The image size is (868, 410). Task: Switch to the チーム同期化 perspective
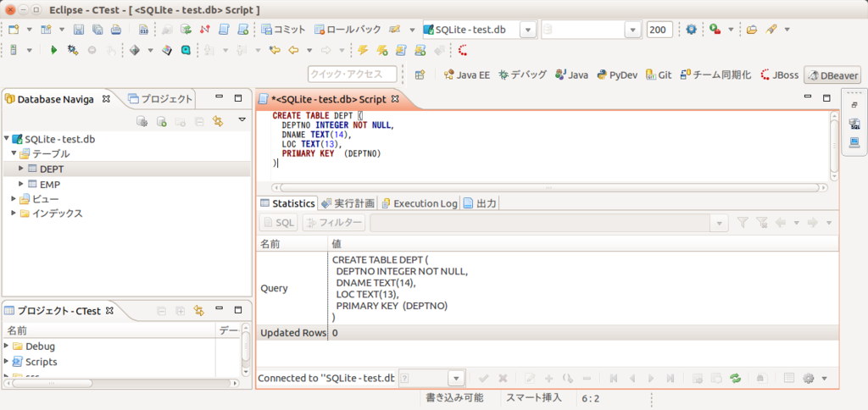[x=715, y=75]
